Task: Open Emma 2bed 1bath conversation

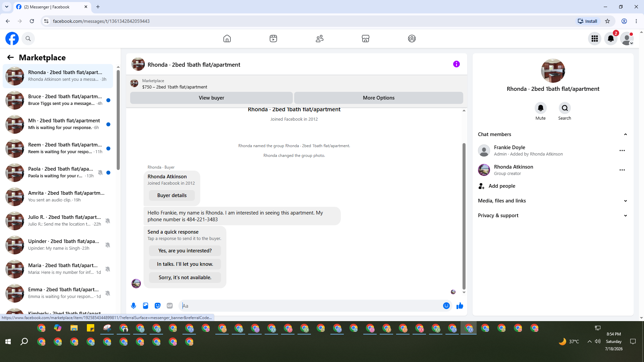Action: tap(58, 293)
